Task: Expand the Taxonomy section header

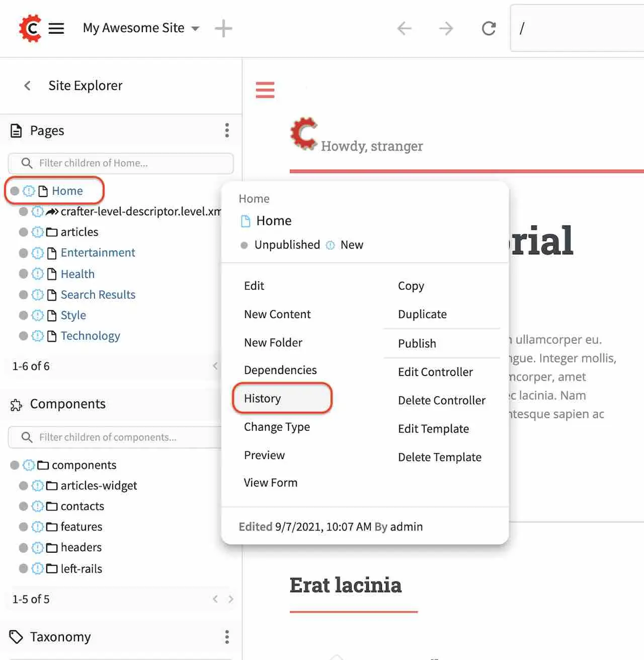Action: (x=60, y=637)
